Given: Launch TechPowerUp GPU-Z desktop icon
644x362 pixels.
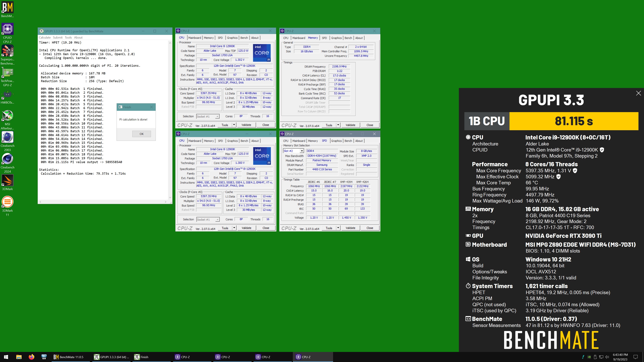Looking at the screenshot, I should (8, 76).
